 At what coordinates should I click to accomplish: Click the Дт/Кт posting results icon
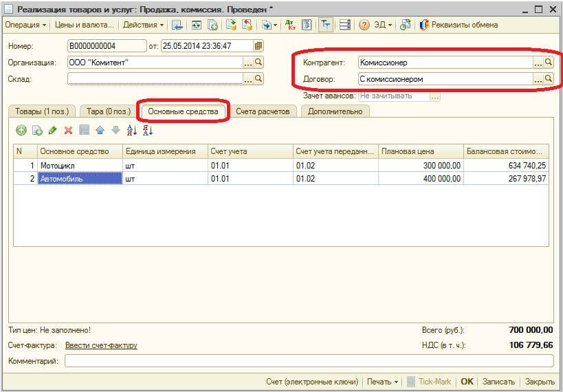289,25
